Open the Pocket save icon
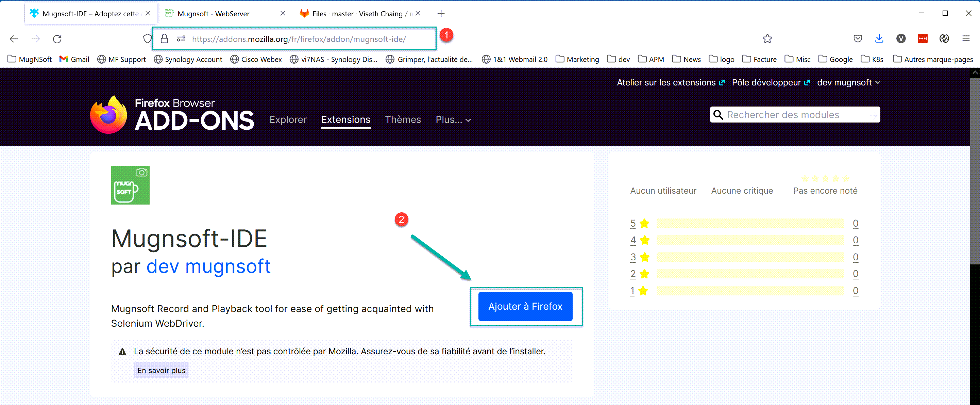The height and width of the screenshot is (405, 980). [x=858, y=38]
